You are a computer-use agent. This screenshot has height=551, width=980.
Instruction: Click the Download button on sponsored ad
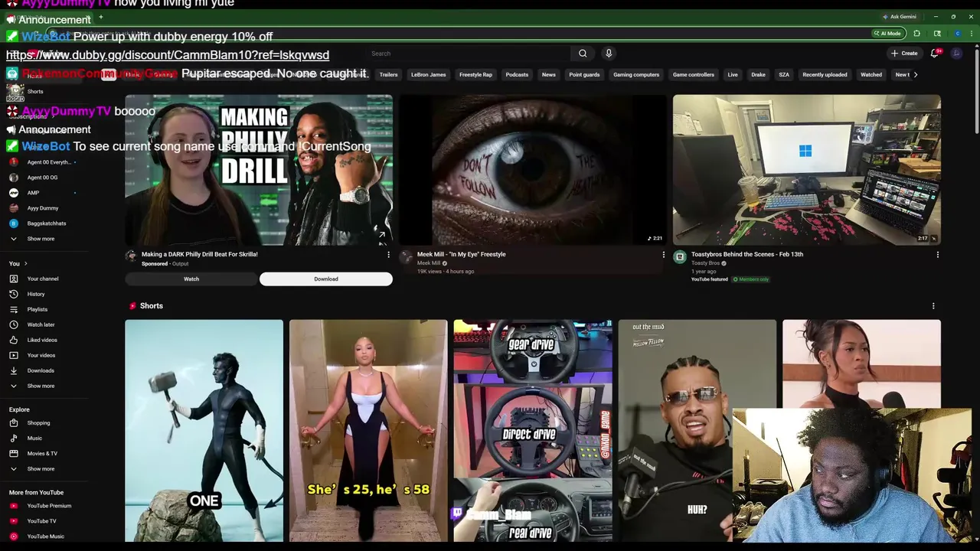[x=326, y=279]
